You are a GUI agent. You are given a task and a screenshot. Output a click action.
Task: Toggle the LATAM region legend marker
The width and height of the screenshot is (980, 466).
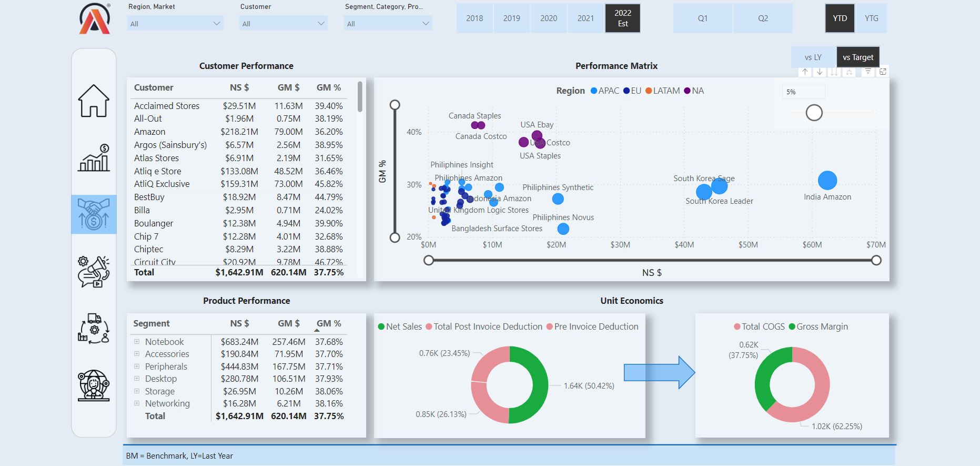pyautogui.click(x=649, y=91)
